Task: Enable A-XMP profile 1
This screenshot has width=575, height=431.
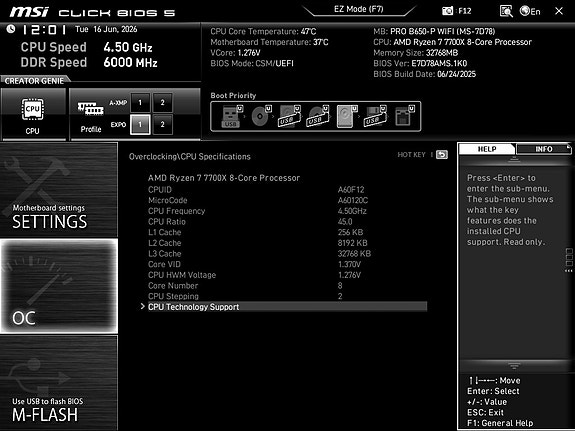Action: pos(140,103)
